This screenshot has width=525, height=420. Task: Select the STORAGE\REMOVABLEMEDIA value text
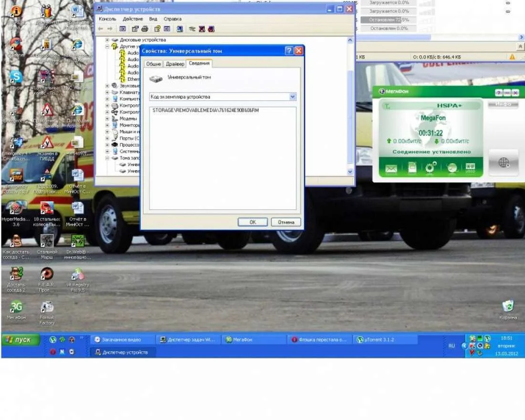click(206, 110)
